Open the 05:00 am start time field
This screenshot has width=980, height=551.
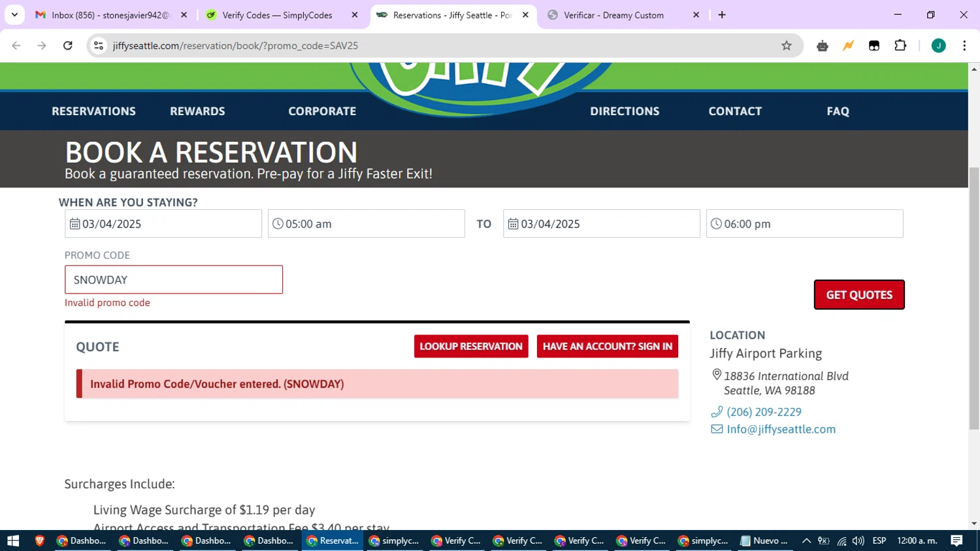click(x=367, y=224)
